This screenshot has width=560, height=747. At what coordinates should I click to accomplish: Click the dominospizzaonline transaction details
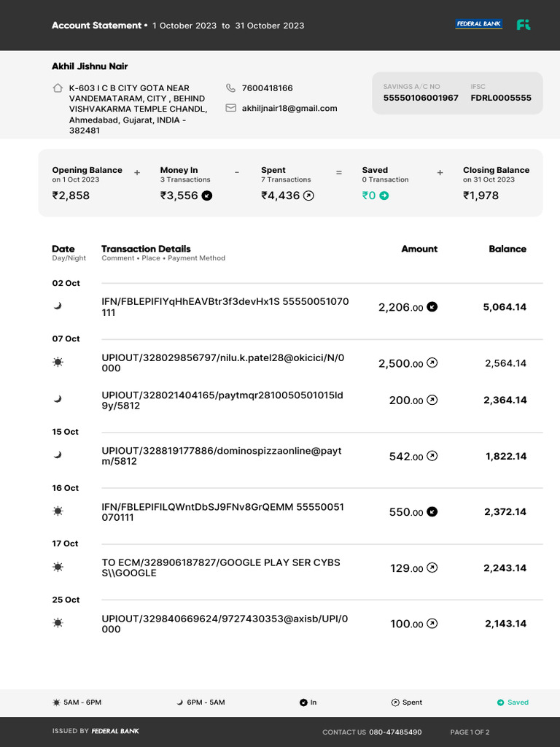point(222,456)
